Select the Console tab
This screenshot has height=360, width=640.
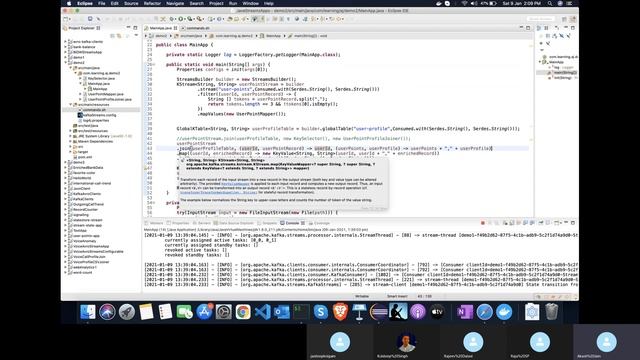(x=292, y=223)
